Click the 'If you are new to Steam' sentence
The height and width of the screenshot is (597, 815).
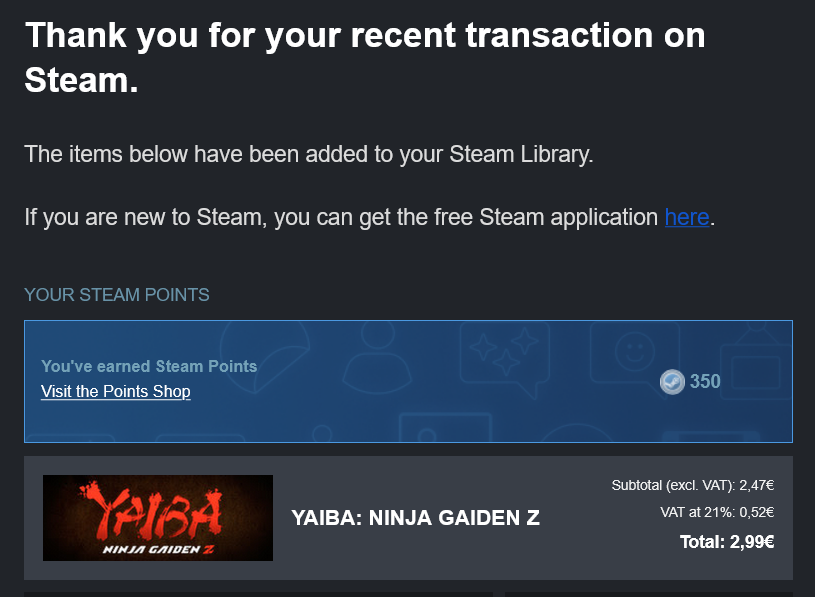[x=370, y=217]
